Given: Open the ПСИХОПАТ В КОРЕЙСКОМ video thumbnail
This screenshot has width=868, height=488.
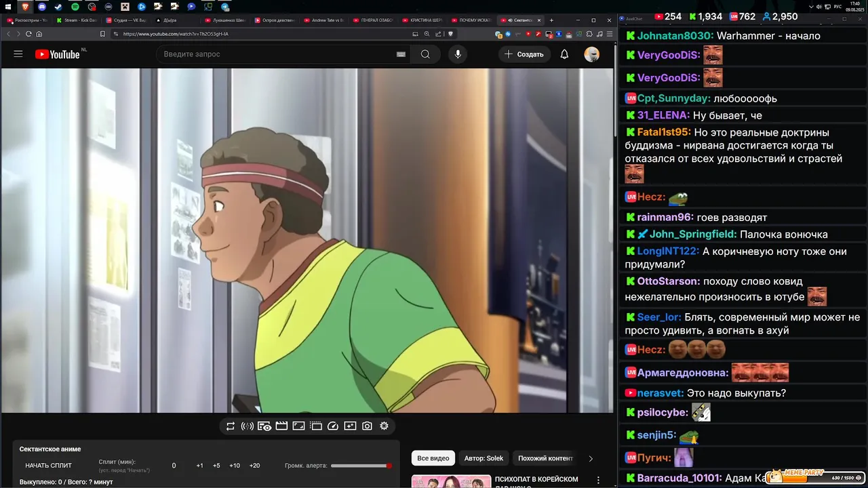Looking at the screenshot, I should (x=451, y=481).
